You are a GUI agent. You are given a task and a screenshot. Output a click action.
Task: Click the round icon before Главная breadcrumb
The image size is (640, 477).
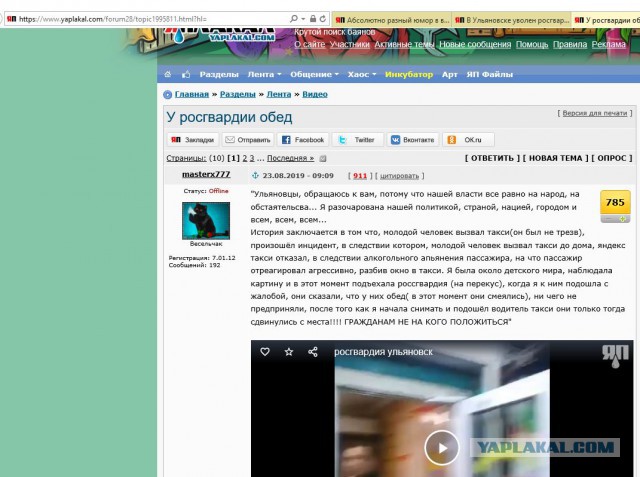click(167, 95)
